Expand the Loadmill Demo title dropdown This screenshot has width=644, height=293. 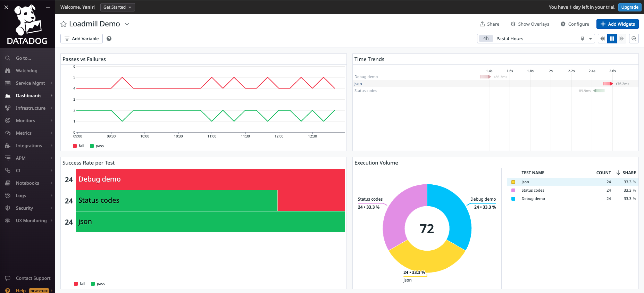pyautogui.click(x=127, y=24)
